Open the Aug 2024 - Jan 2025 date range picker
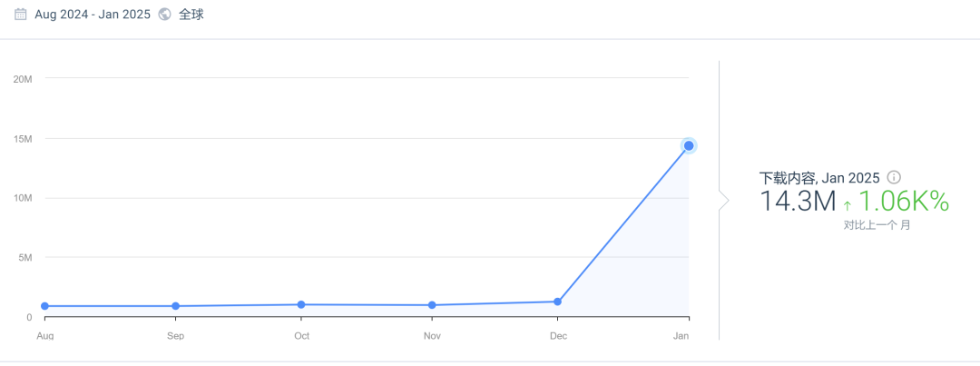The image size is (980, 366). (x=92, y=15)
